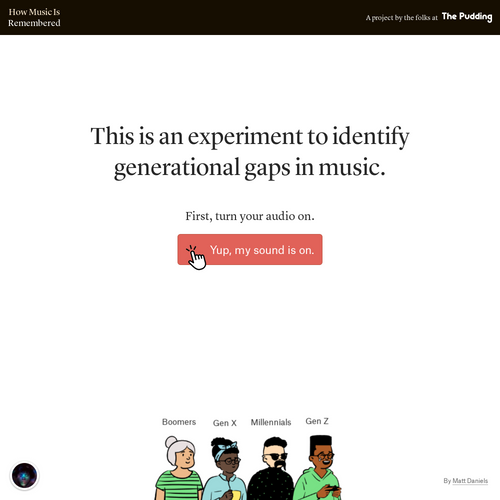500x500 pixels.
Task: Select the bearded Millennials character with sunglasses
Action: click(272, 468)
